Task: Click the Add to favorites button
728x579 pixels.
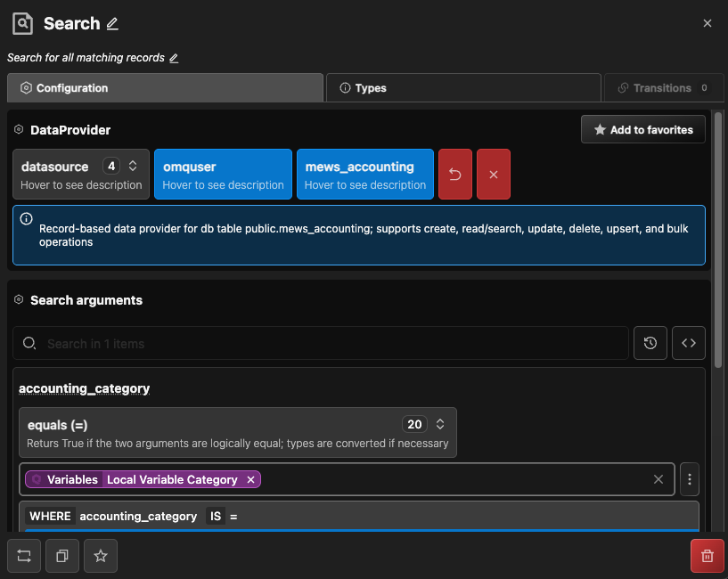Action: tap(642, 130)
